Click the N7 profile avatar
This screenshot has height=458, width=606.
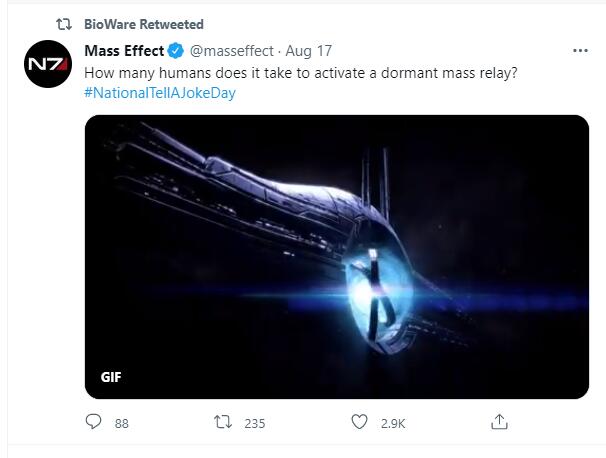coord(47,64)
